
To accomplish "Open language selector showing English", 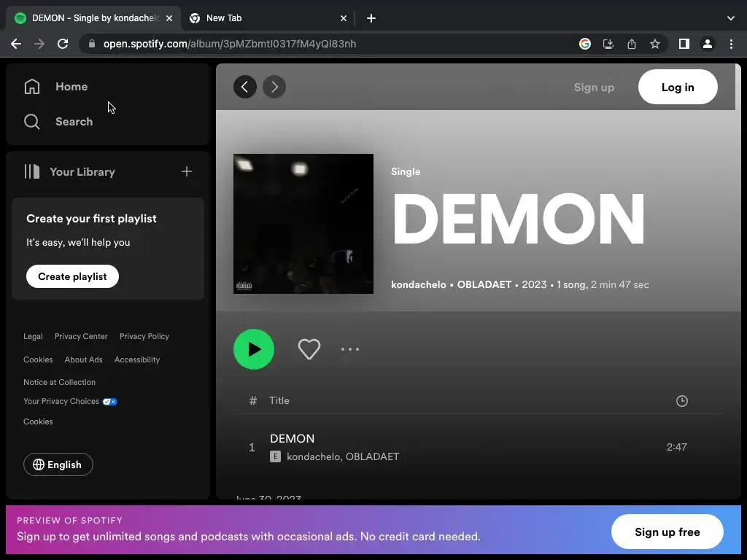I will [58, 464].
